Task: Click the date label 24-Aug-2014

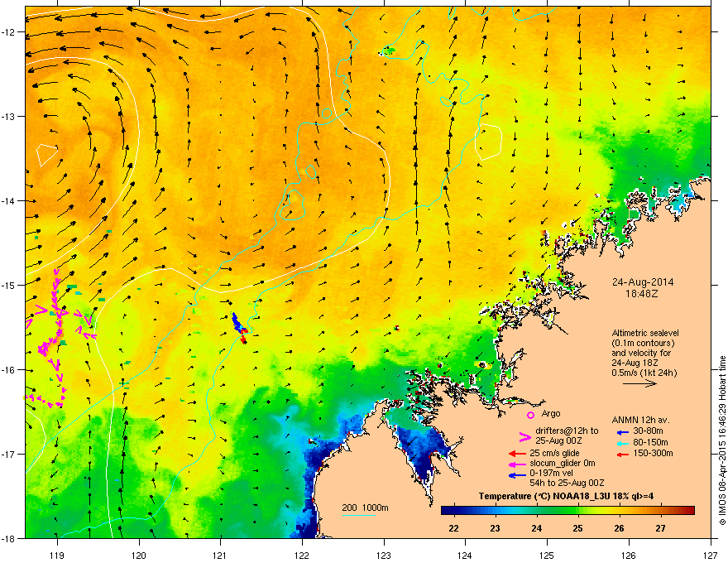Action: coord(643,282)
